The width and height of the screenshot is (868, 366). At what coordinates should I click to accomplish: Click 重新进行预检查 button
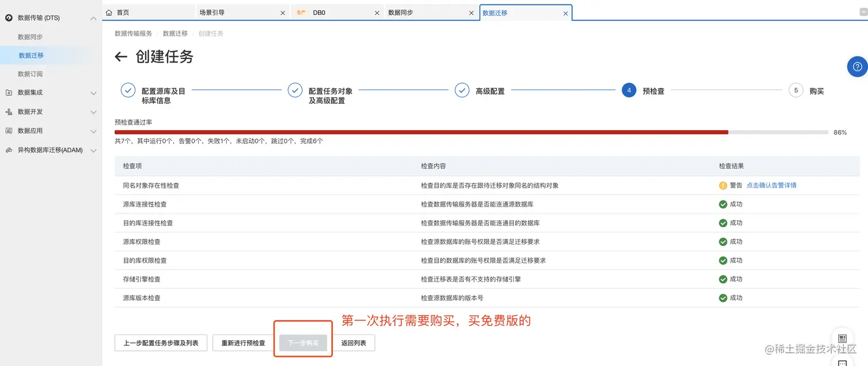click(x=243, y=343)
